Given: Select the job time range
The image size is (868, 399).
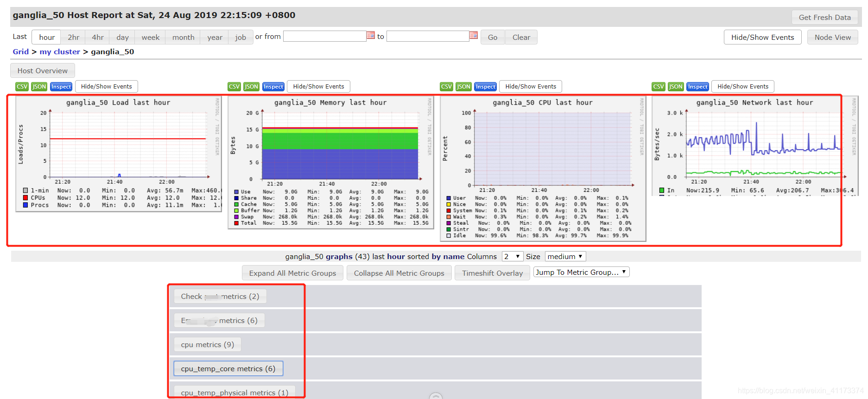Looking at the screenshot, I should click(x=241, y=37).
